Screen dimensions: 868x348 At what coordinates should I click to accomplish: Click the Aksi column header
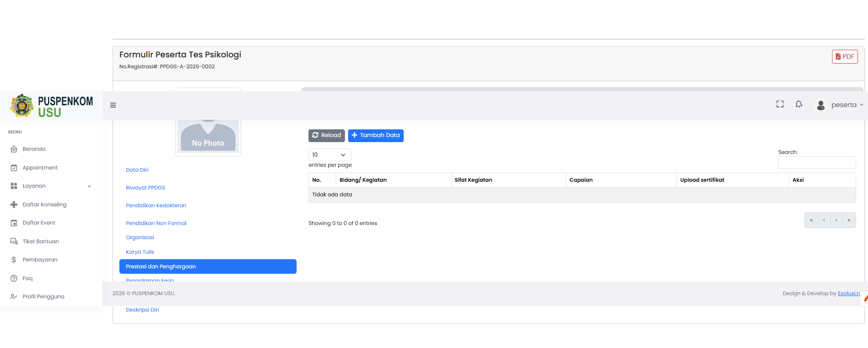tap(822, 180)
